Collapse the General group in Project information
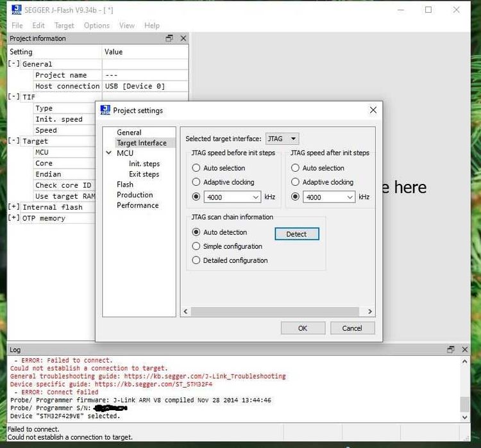 [13, 64]
